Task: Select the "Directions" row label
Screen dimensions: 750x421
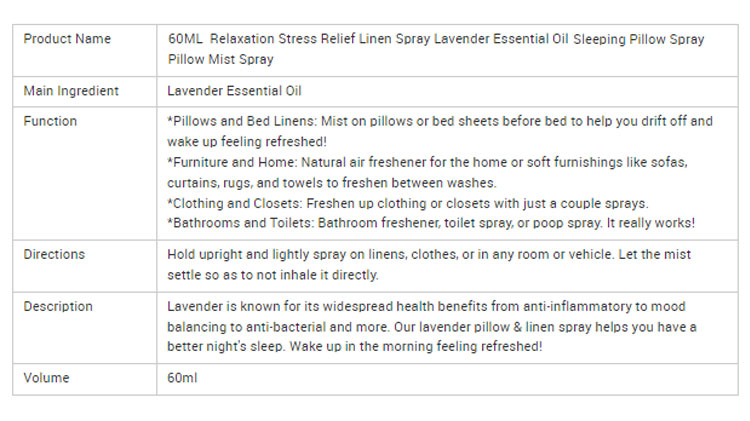Action: click(54, 254)
